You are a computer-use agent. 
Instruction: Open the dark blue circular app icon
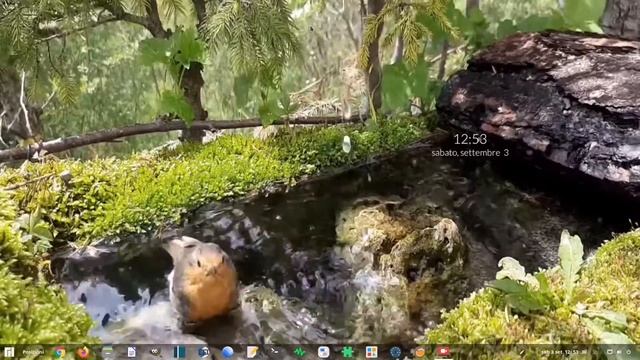point(203,352)
